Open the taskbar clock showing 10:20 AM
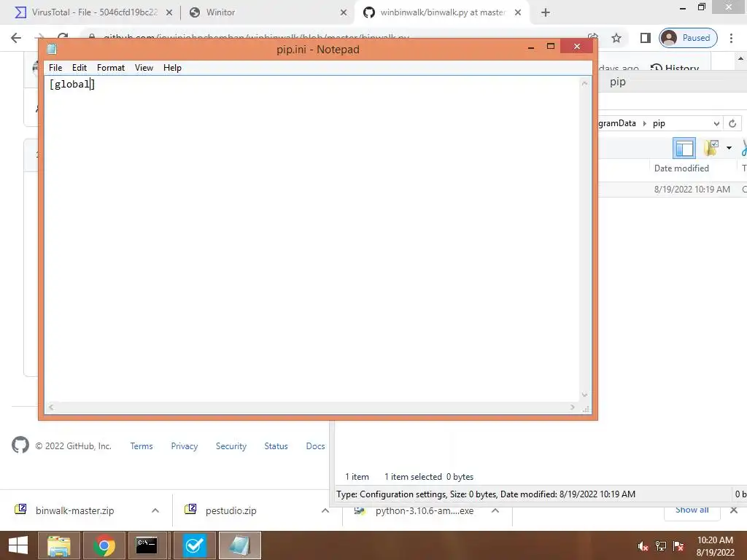Image resolution: width=747 pixels, height=560 pixels. [x=715, y=546]
